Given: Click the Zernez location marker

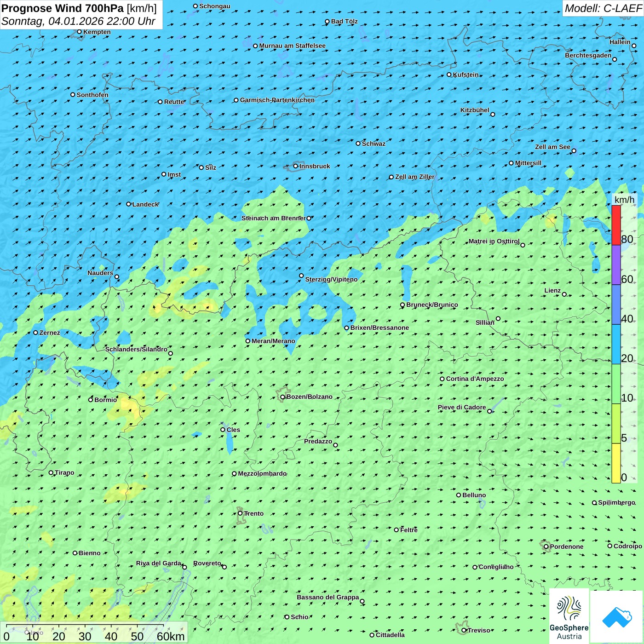Looking at the screenshot, I should 36,333.
